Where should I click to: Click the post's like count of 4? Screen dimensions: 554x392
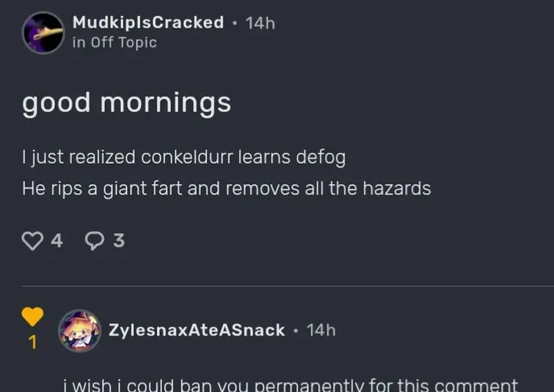point(57,240)
